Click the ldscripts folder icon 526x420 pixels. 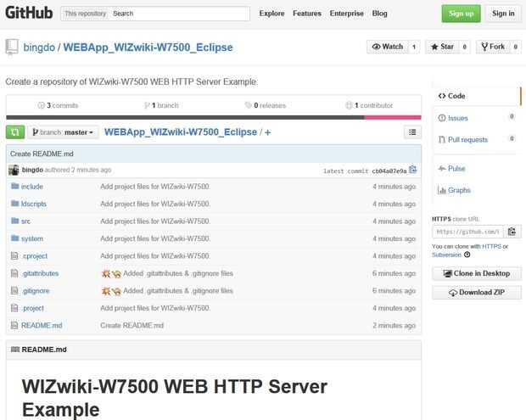click(14, 204)
